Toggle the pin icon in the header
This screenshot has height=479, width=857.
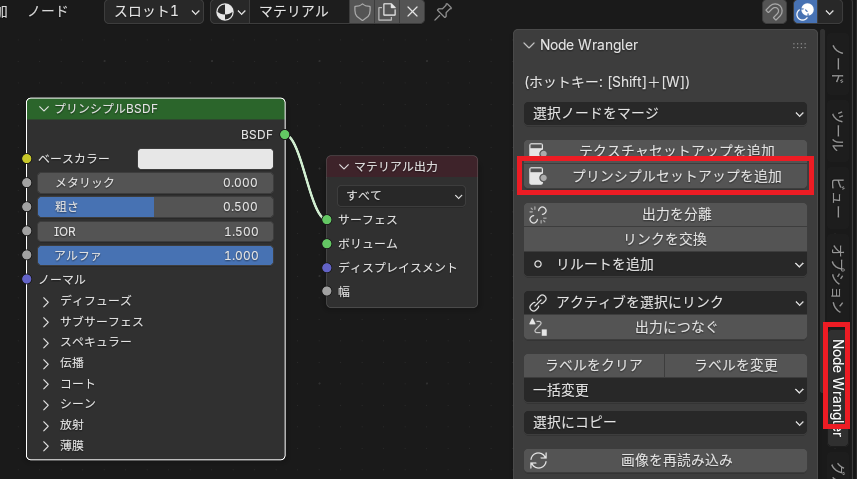443,12
